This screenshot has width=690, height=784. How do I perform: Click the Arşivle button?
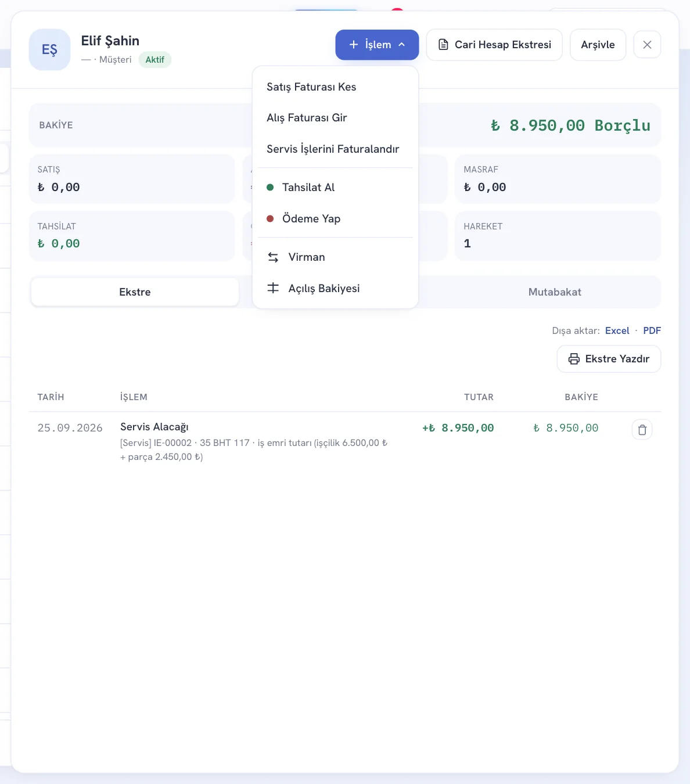(598, 45)
